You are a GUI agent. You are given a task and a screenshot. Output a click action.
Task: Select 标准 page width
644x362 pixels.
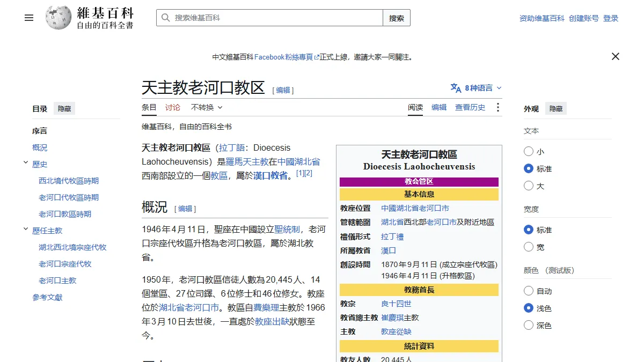pos(529,230)
